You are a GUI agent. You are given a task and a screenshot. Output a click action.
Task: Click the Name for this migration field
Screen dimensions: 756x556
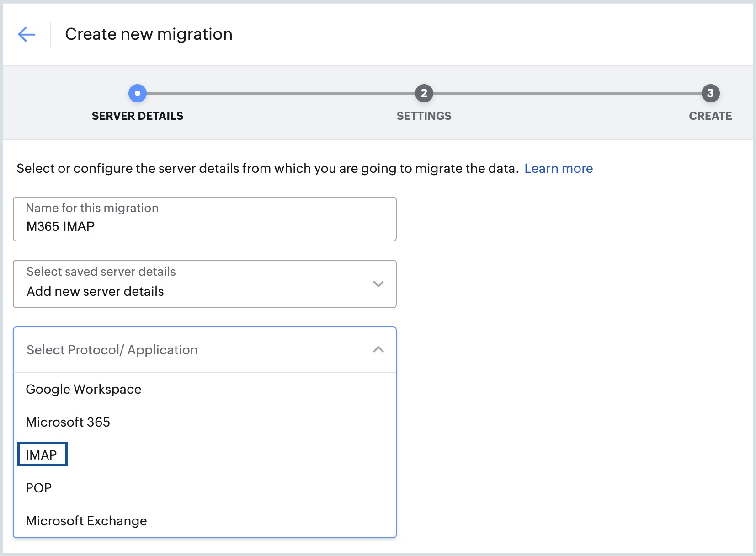point(204,219)
